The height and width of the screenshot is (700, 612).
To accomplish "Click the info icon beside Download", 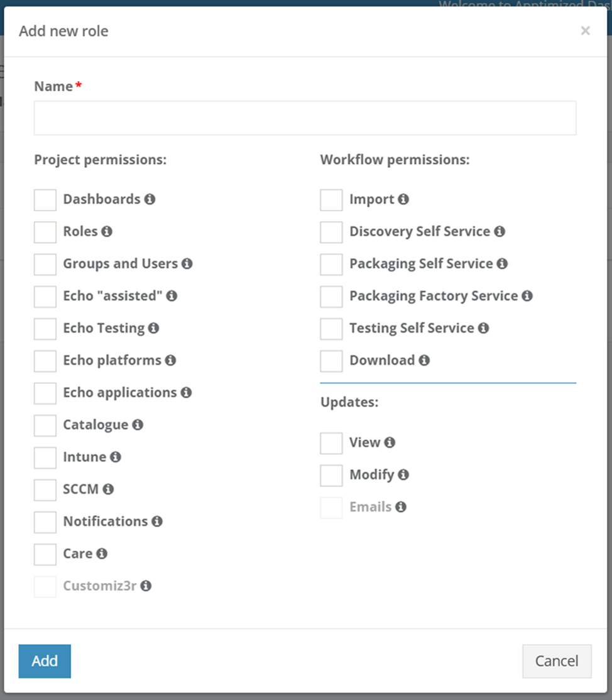I will [x=424, y=360].
